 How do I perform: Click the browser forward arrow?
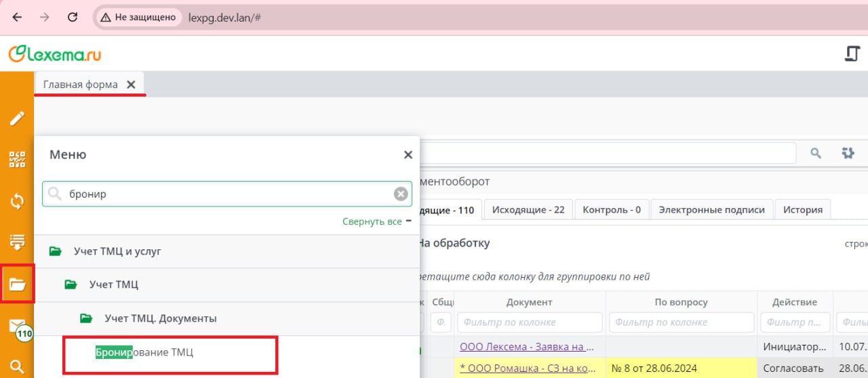[45, 18]
